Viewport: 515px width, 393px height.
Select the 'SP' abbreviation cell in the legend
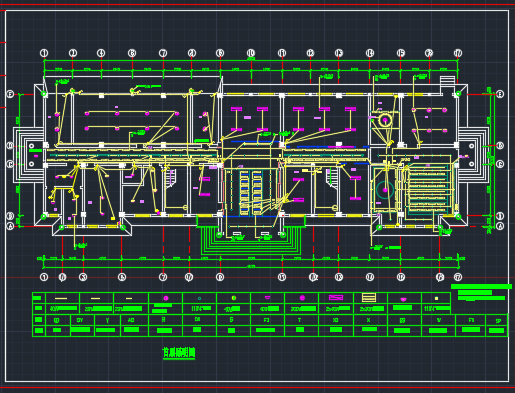click(498, 321)
